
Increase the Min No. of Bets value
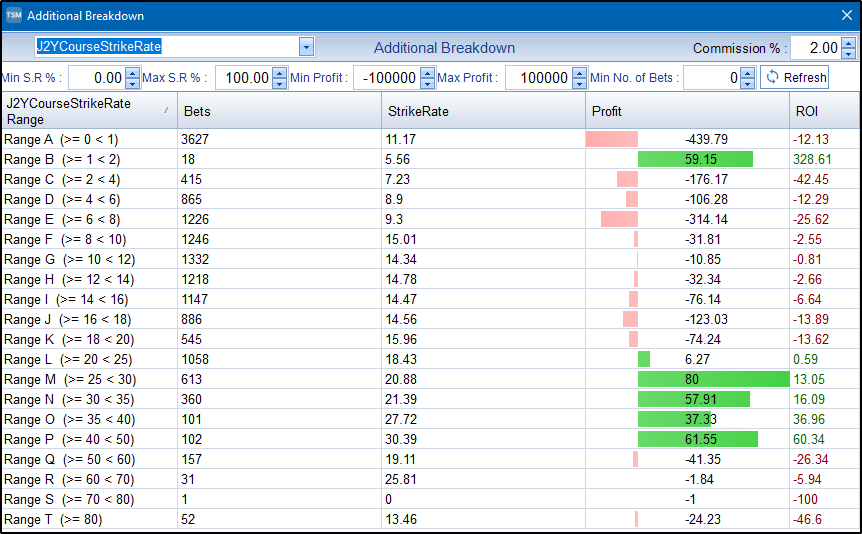[747, 72]
